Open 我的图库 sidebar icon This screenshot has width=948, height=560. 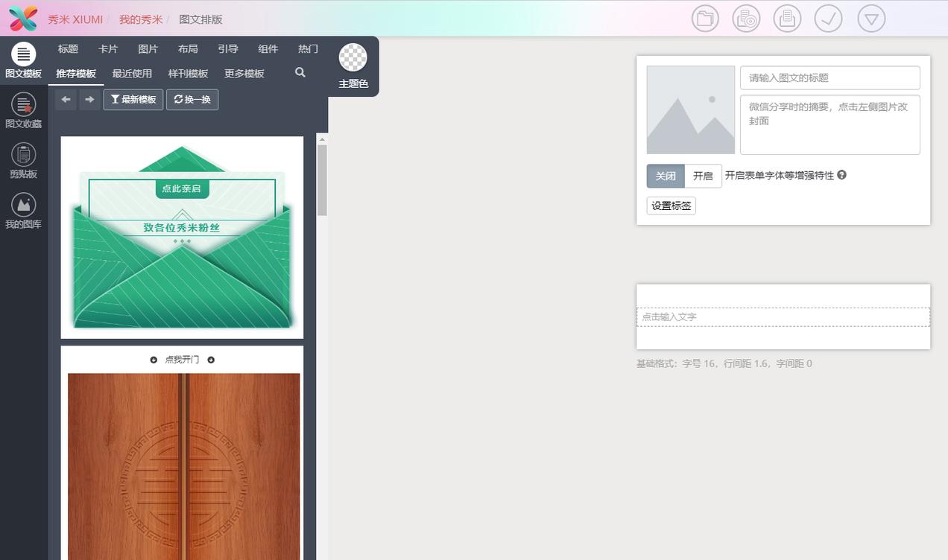[23, 211]
